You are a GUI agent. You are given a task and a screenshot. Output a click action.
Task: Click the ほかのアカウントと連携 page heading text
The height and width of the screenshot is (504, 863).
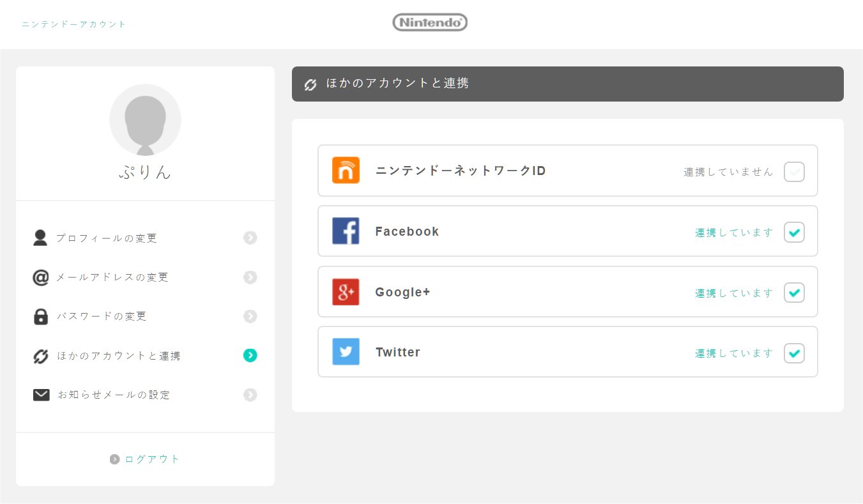coord(397,83)
